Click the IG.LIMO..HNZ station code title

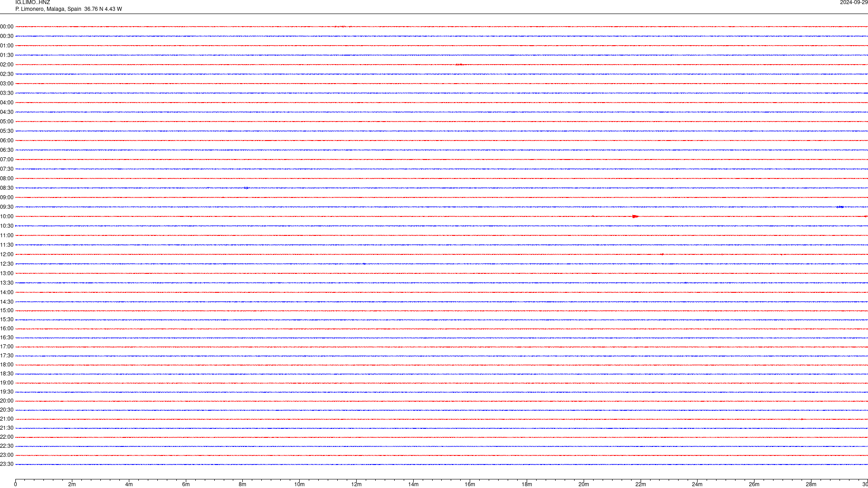point(33,3)
